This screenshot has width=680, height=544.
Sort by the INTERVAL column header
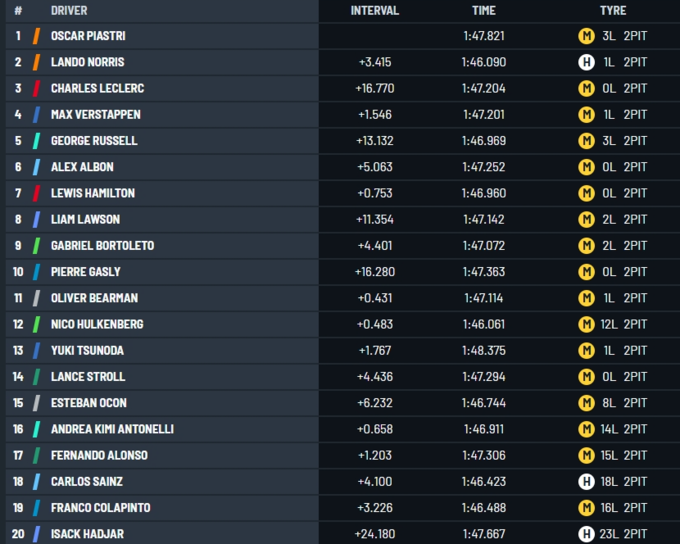[374, 11]
